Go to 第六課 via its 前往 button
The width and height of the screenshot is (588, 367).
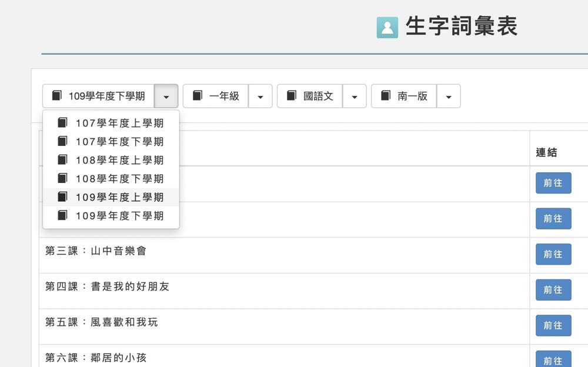(553, 359)
